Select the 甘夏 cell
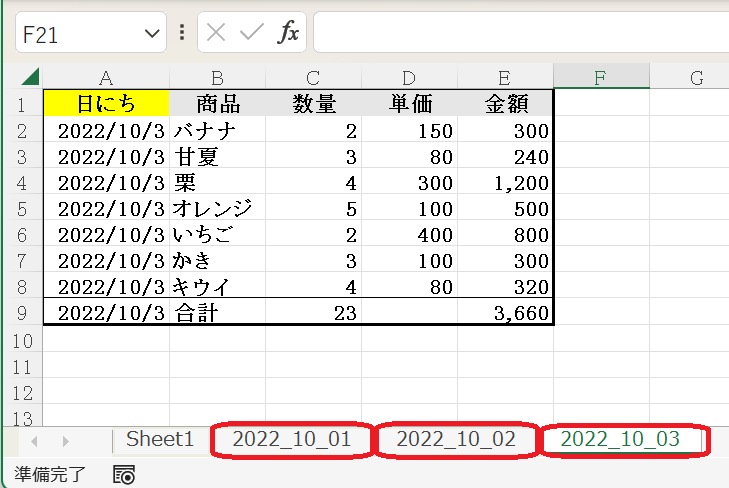The width and height of the screenshot is (729, 488). (217, 156)
